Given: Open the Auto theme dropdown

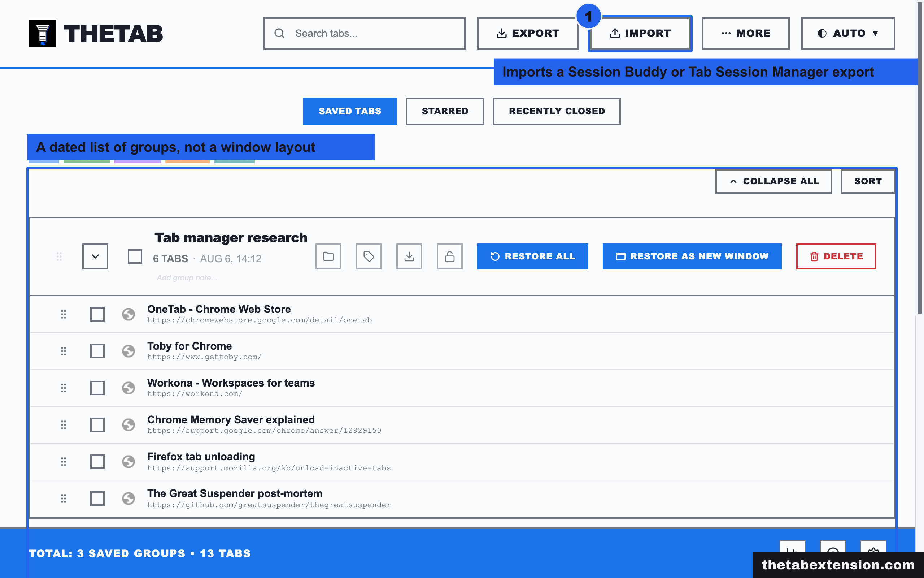Looking at the screenshot, I should tap(847, 33).
